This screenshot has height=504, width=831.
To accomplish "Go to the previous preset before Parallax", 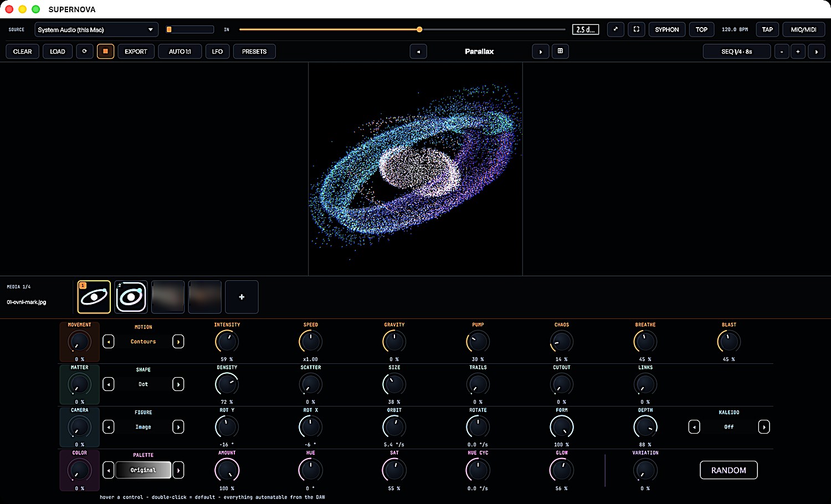I will 418,52.
